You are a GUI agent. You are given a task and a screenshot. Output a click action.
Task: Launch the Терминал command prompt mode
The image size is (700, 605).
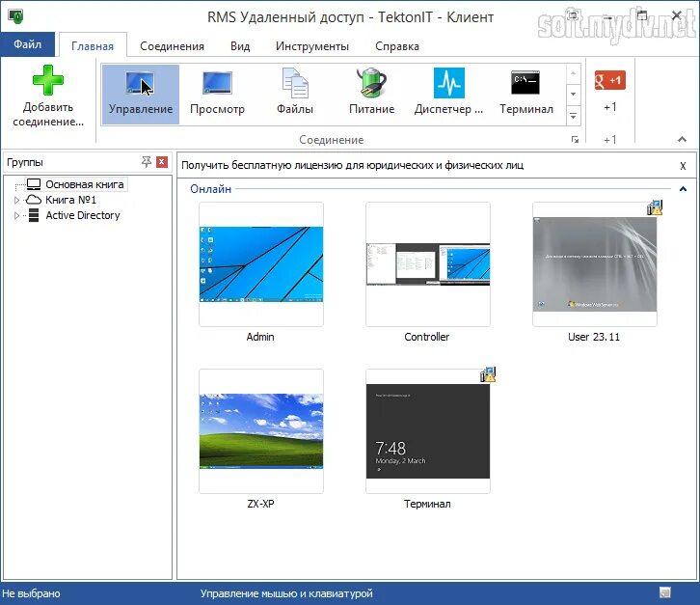tap(525, 83)
